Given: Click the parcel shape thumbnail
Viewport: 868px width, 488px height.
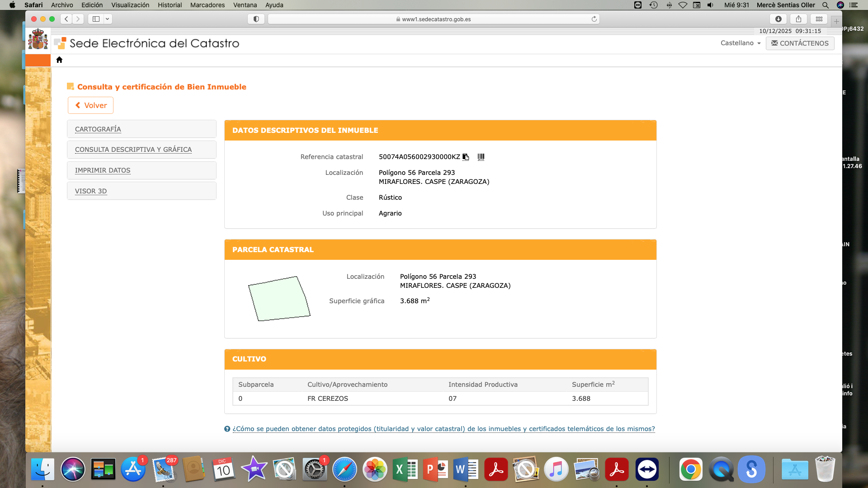Looking at the screenshot, I should click(x=279, y=299).
